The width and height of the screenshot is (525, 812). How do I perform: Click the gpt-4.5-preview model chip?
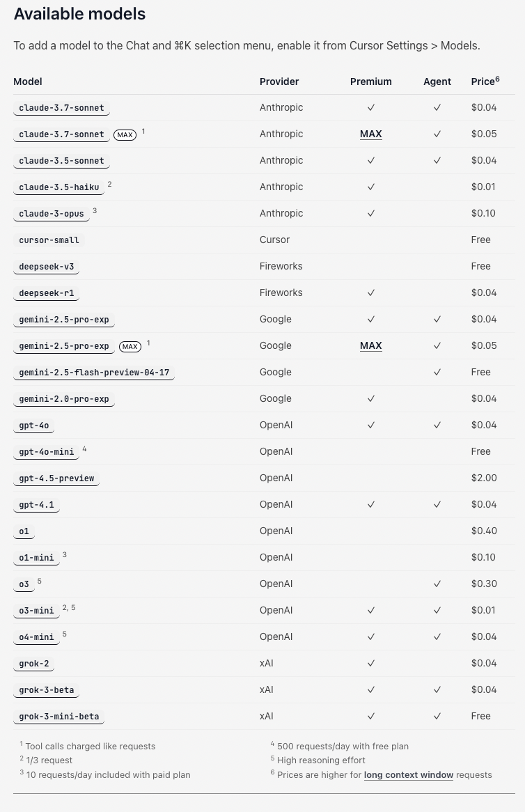(56, 478)
